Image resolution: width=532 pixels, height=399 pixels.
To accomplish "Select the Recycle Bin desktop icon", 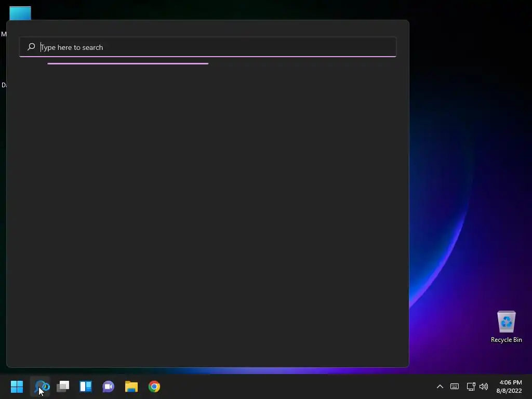I will (506, 322).
